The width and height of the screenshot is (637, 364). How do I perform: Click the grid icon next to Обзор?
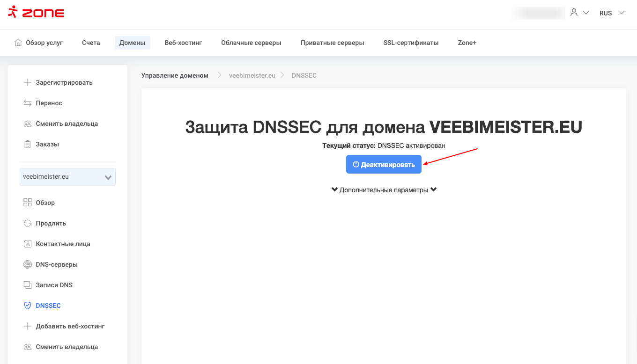click(x=27, y=203)
